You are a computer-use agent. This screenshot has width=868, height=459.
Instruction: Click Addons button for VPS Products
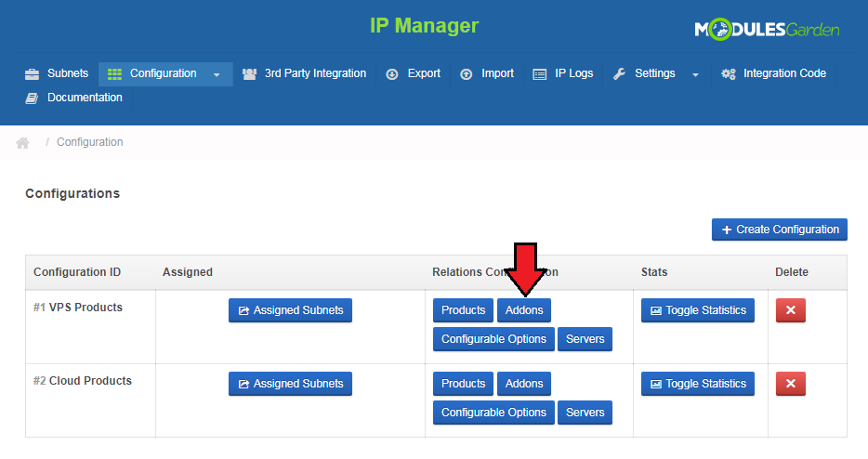click(x=523, y=310)
